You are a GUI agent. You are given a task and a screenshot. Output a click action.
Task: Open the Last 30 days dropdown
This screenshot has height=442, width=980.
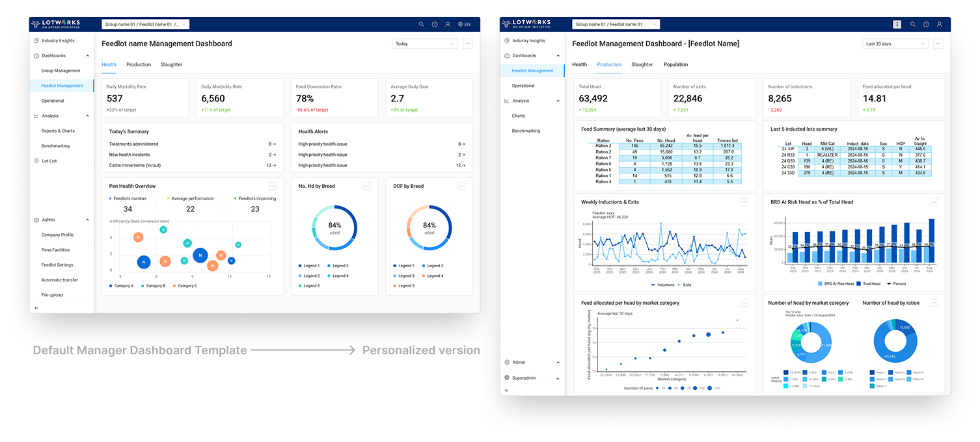pyautogui.click(x=895, y=44)
